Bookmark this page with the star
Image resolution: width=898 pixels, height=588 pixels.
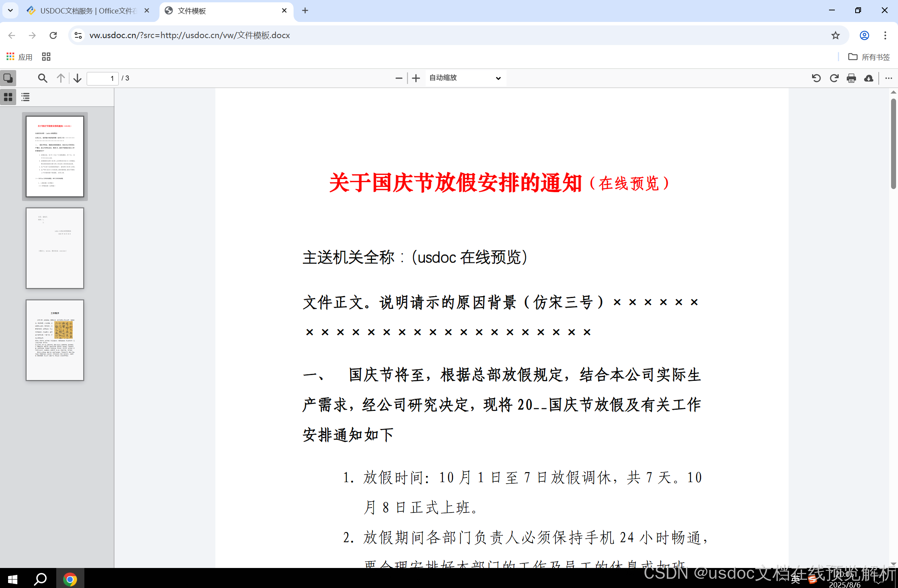[836, 35]
